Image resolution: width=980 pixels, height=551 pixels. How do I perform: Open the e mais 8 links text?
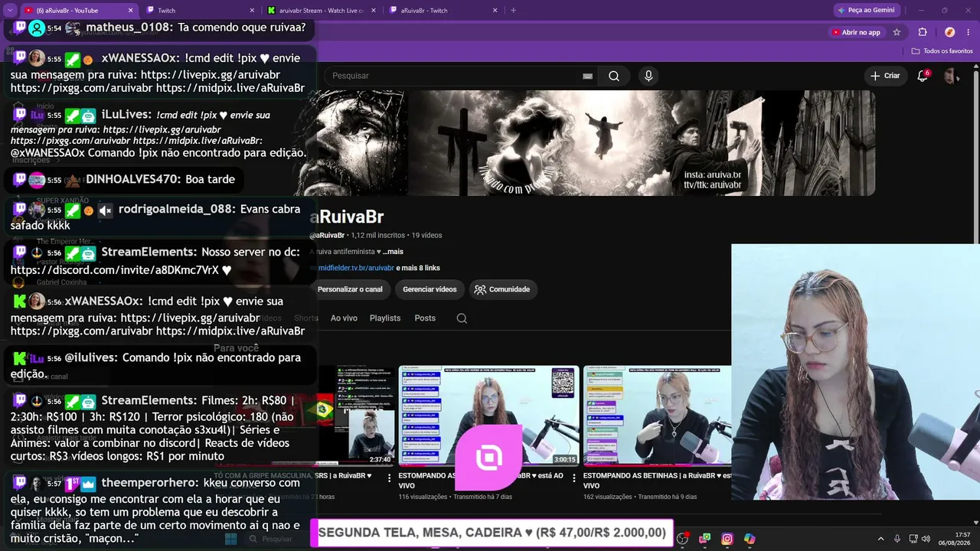(x=418, y=268)
